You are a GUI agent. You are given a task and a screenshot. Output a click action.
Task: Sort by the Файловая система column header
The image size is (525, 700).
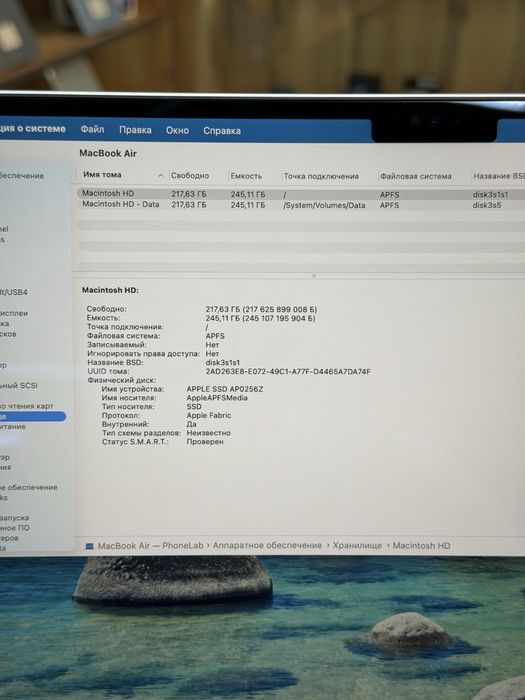pos(416,176)
